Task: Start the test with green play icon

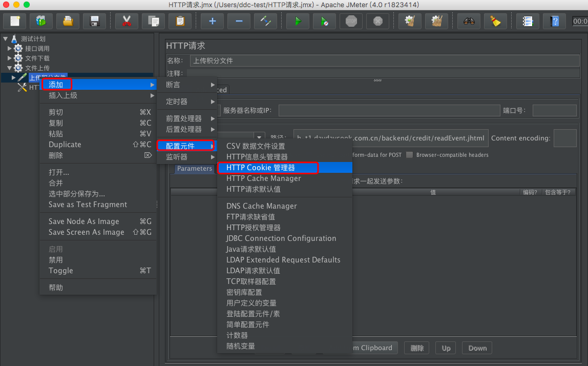Action: (x=298, y=21)
